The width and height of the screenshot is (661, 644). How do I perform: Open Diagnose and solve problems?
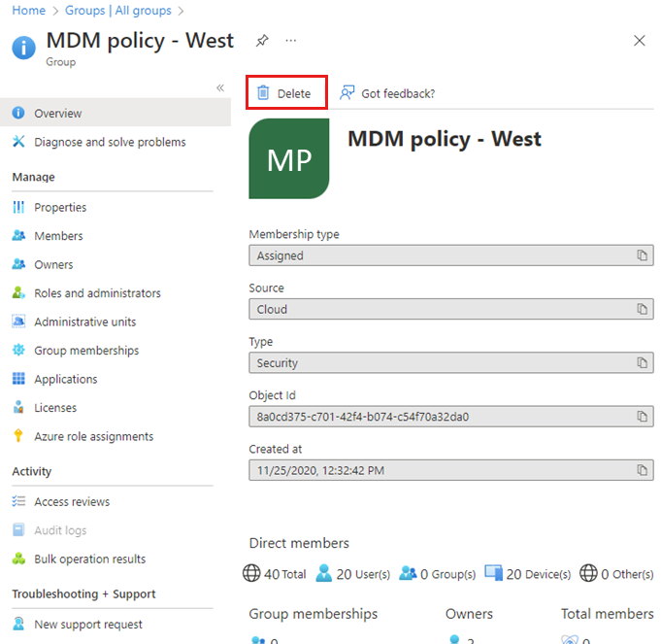[110, 142]
